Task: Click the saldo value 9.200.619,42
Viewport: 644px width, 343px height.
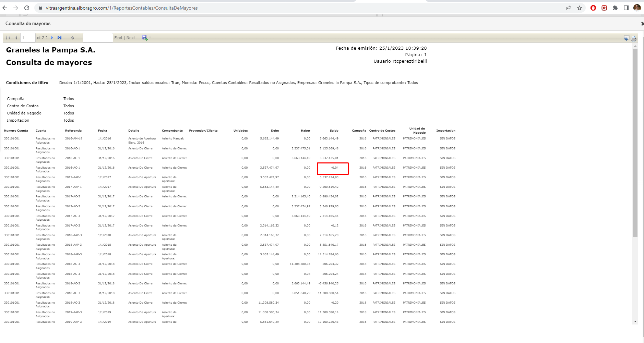Action: click(329, 187)
